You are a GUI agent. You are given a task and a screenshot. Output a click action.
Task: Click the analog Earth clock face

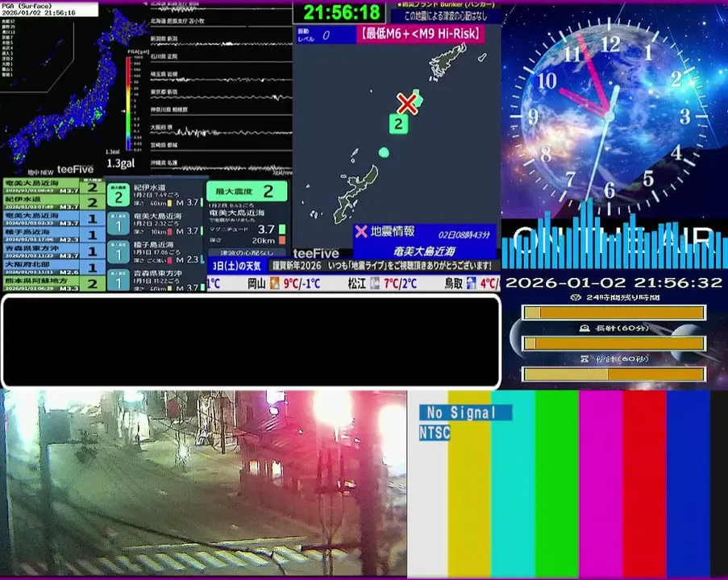tap(609, 116)
